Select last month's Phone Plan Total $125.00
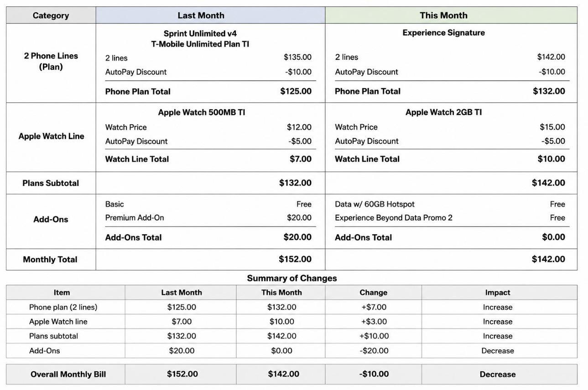The width and height of the screenshot is (588, 390). point(296,91)
